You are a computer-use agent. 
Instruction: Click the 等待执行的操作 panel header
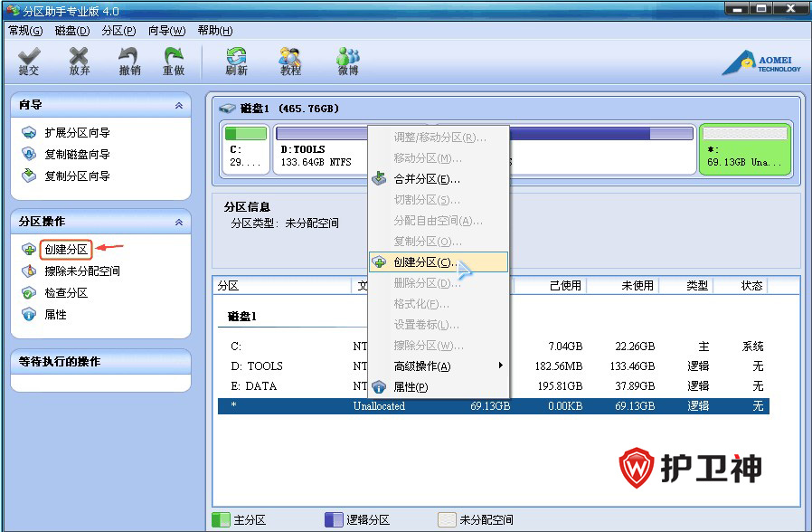click(x=101, y=362)
